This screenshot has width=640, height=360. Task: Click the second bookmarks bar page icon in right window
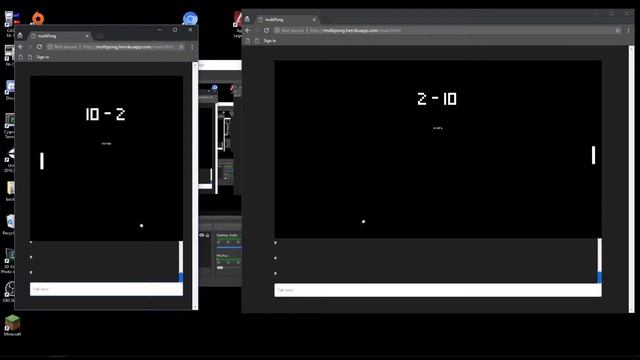257,41
